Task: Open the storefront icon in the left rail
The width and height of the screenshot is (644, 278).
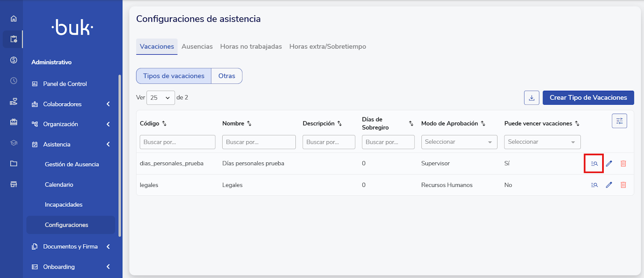Action: (x=14, y=184)
